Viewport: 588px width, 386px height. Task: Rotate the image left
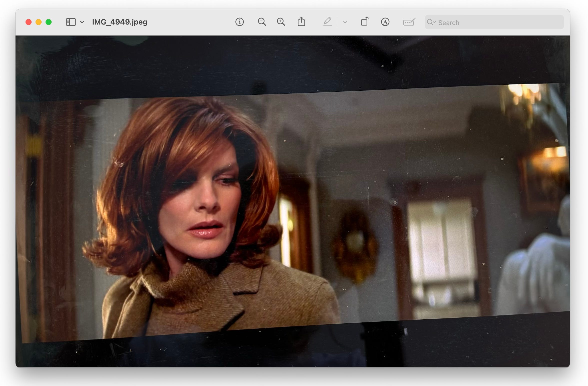(365, 22)
